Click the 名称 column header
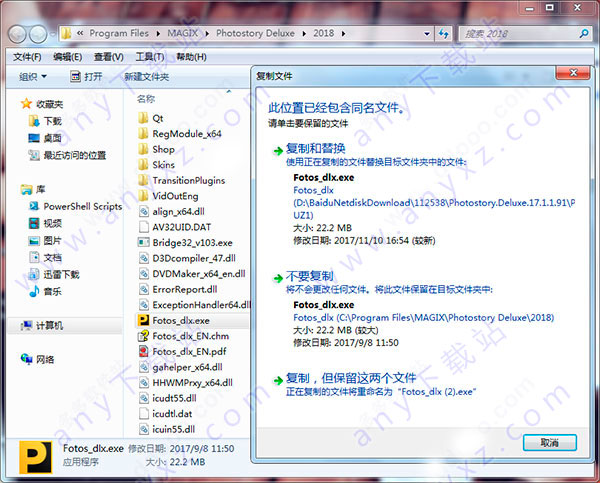 [x=146, y=99]
